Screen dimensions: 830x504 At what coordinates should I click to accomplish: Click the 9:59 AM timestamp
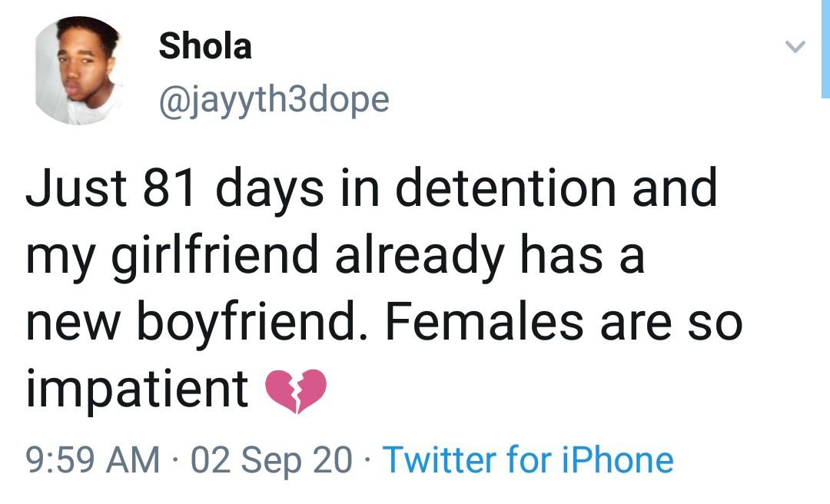pyautogui.click(x=93, y=459)
